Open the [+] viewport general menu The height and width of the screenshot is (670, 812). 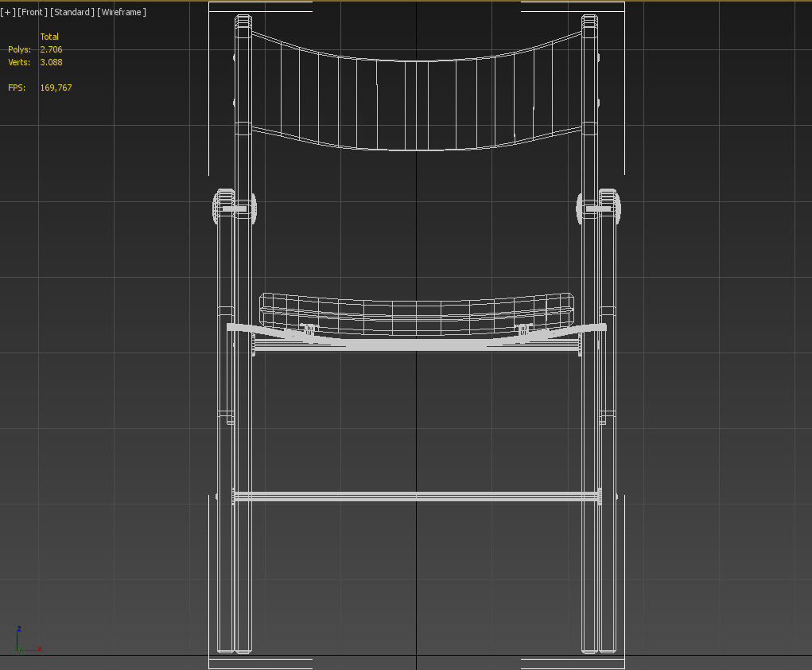pyautogui.click(x=8, y=12)
